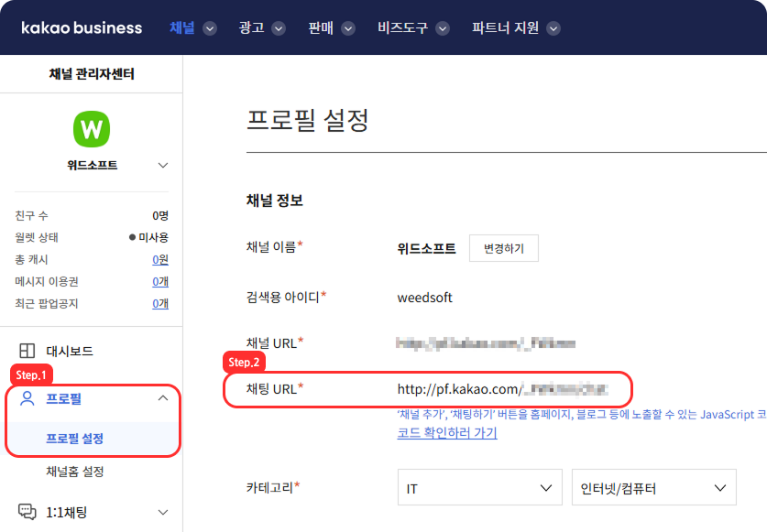Image resolution: width=767 pixels, height=532 pixels.
Task: Expand the 파트너 지원 menu chevron
Action: coord(553,29)
